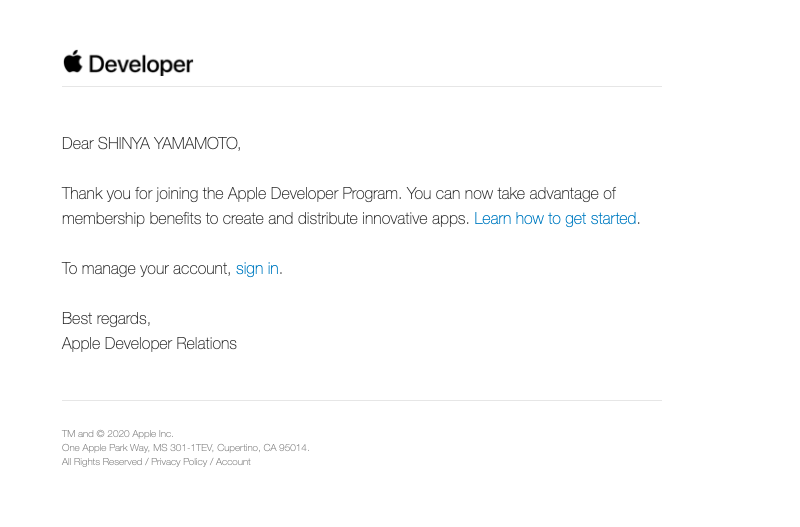Click the divider line above the footer
Image resolution: width=800 pixels, height=527 pixels.
click(x=362, y=400)
